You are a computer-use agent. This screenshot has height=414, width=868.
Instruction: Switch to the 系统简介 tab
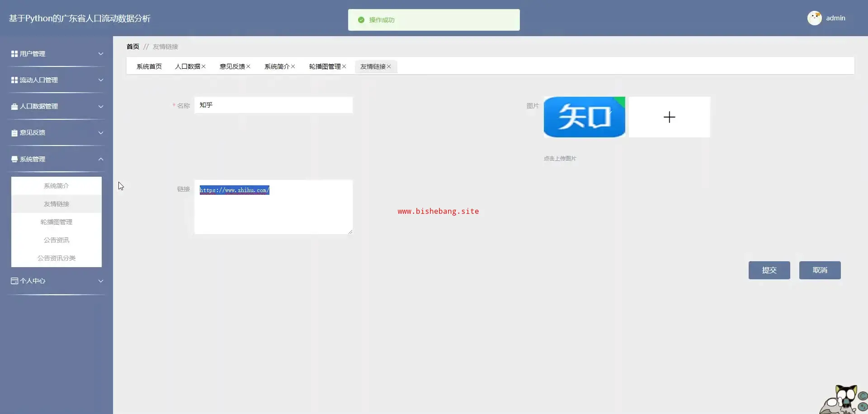[277, 66]
